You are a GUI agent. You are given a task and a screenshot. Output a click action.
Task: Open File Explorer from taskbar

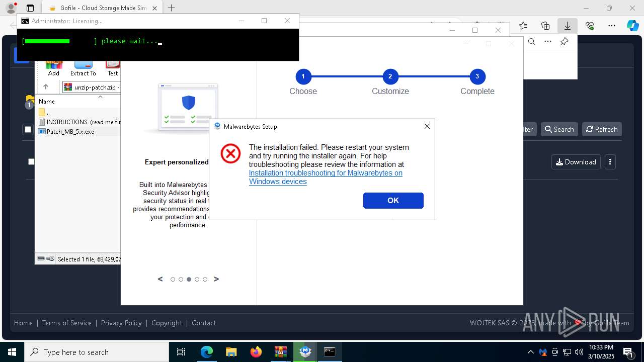click(231, 352)
